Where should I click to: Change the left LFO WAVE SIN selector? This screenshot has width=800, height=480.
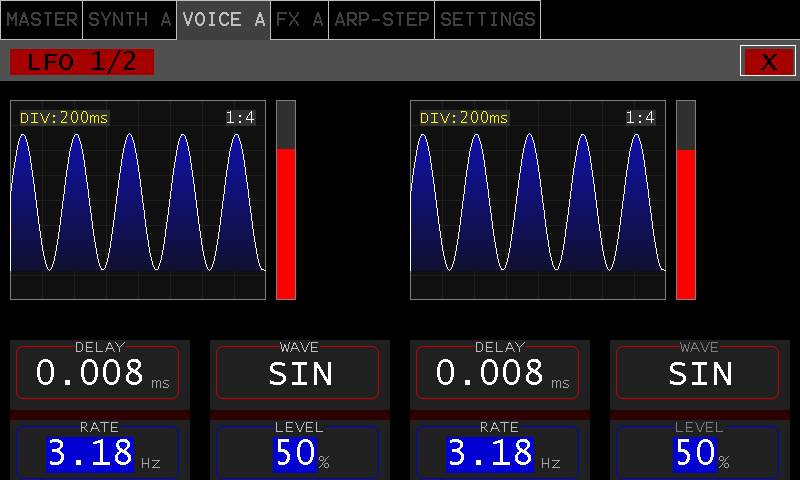point(297,372)
